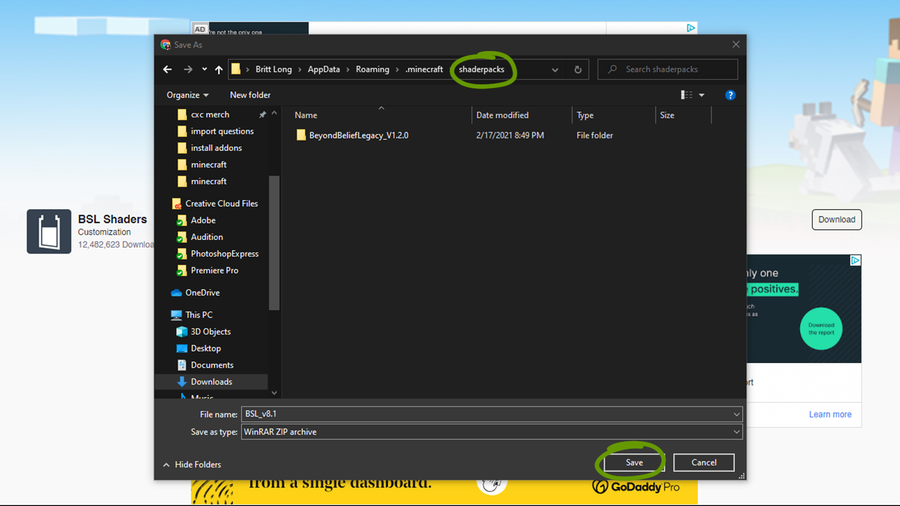This screenshot has height=506, width=900.
Task: Select the Premiere Pro sidebar item
Action: click(x=214, y=270)
